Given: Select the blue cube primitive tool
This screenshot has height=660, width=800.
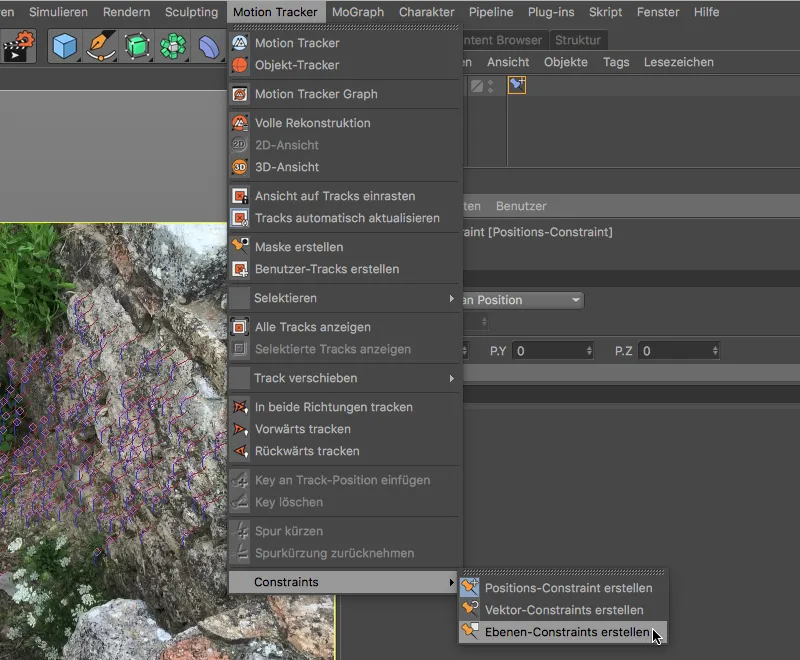Looking at the screenshot, I should pyautogui.click(x=64, y=46).
